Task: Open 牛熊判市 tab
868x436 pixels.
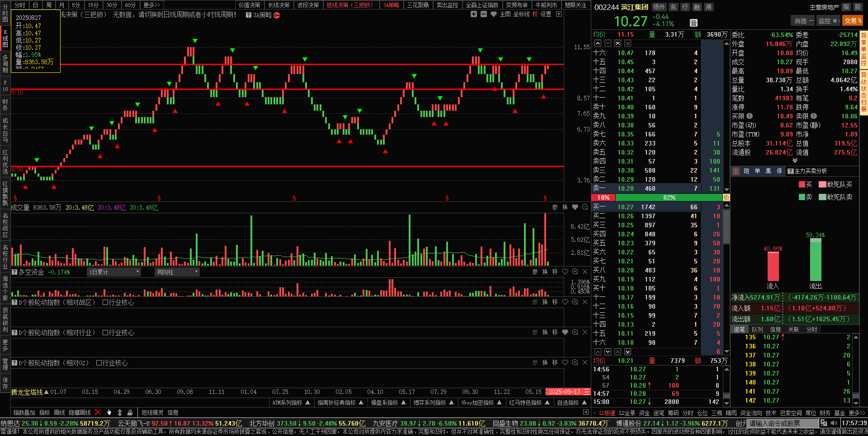Action: point(546,5)
